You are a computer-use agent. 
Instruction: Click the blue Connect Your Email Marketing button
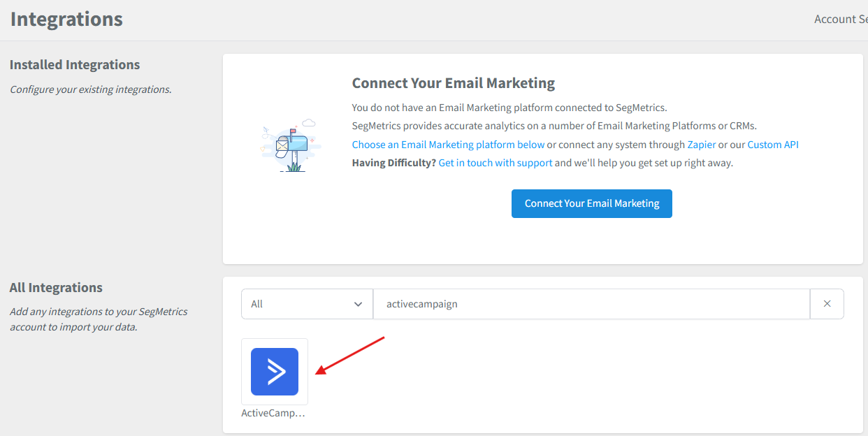(592, 203)
